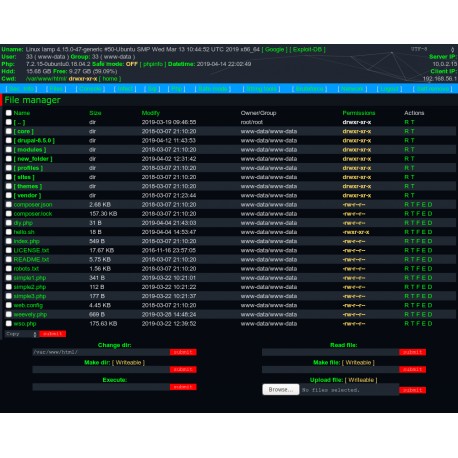Sort the file list by Modify column
Viewport: 458px width, 458px height.
point(150,113)
